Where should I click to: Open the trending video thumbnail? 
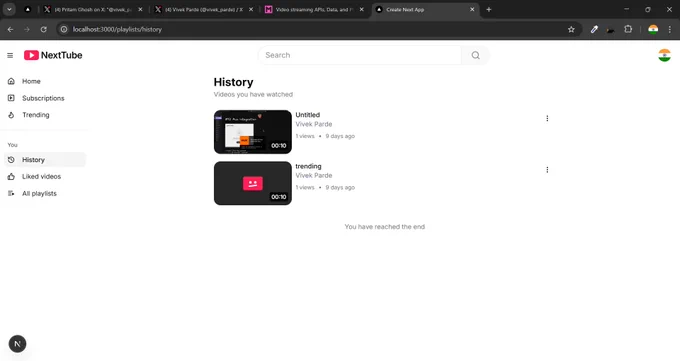pos(253,183)
